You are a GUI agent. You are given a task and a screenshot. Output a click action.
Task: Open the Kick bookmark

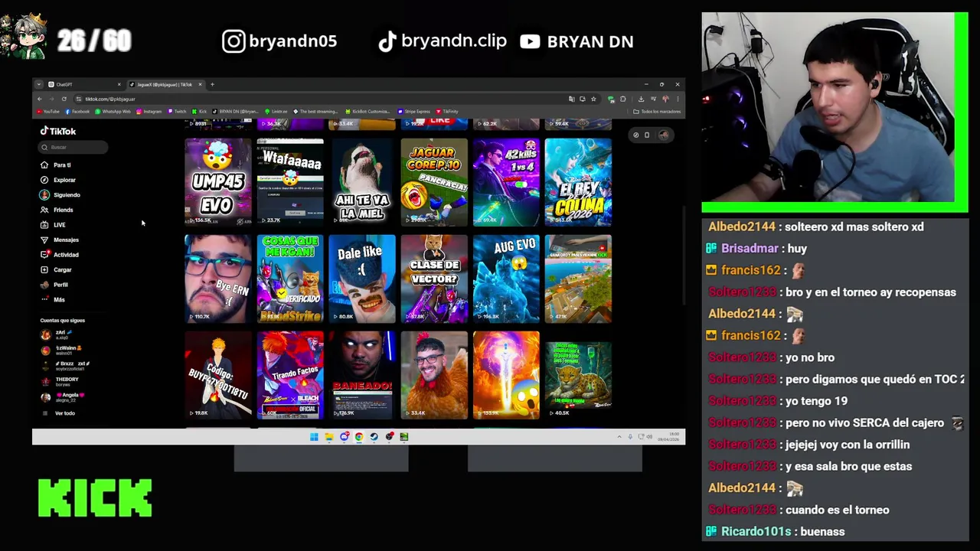coord(199,112)
